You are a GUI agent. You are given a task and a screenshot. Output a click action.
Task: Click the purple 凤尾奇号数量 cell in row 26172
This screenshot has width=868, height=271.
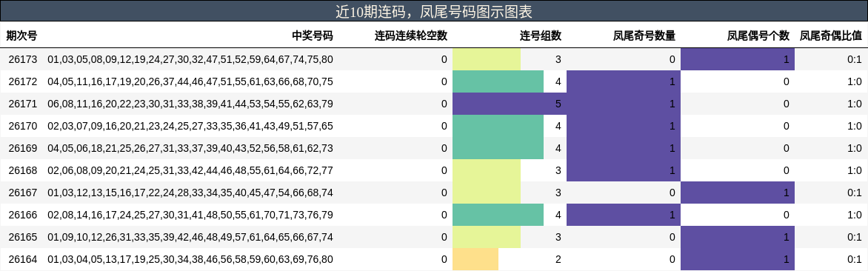(x=624, y=81)
